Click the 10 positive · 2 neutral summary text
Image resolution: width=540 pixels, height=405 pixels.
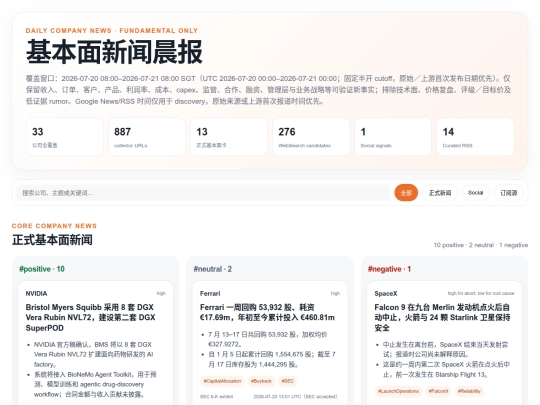[481, 245]
